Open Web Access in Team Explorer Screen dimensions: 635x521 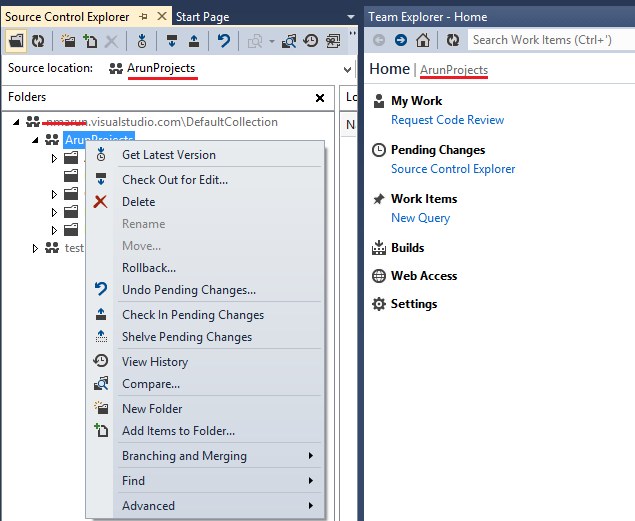[424, 276]
